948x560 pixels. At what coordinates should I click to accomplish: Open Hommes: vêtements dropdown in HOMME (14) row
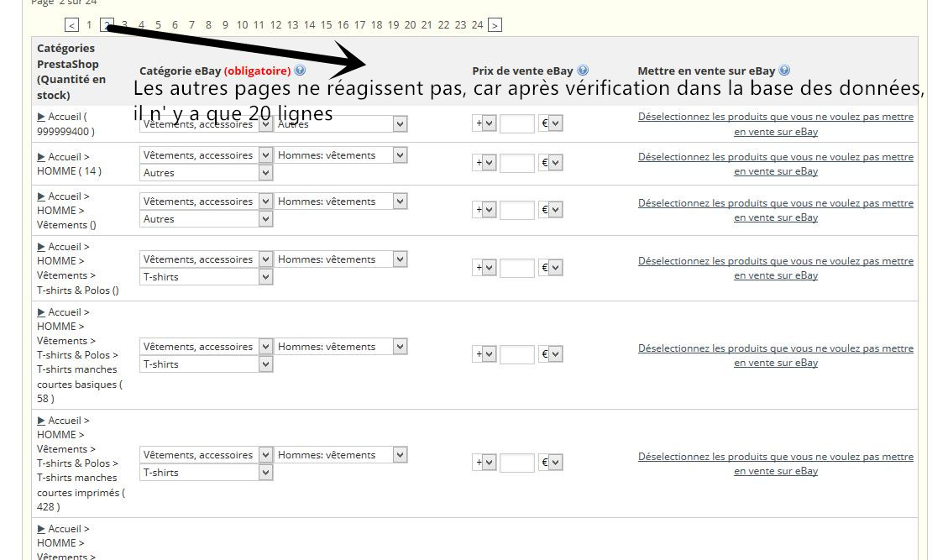[x=340, y=155]
